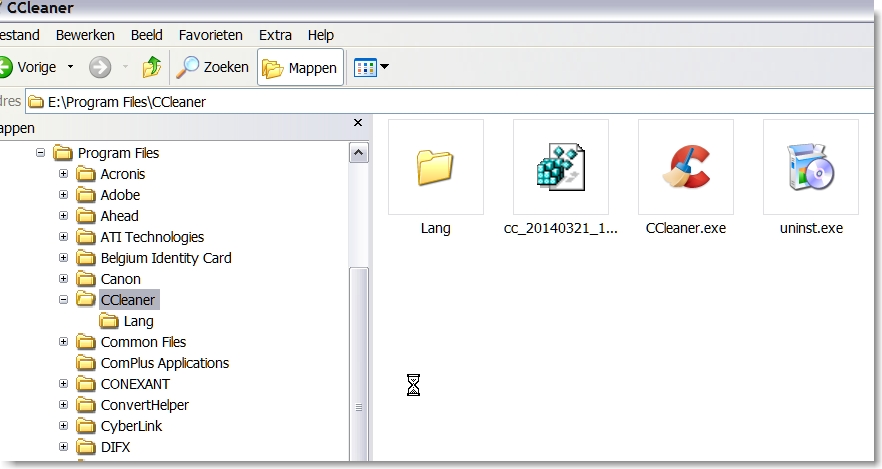
Task: Open the Favorieten menu
Action: [x=210, y=35]
